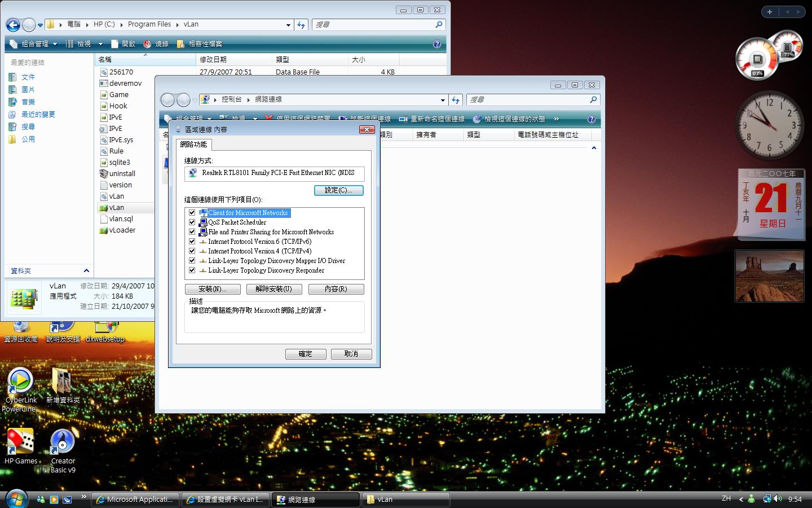Click the 確定 OK button
The width and height of the screenshot is (812, 508).
point(305,354)
